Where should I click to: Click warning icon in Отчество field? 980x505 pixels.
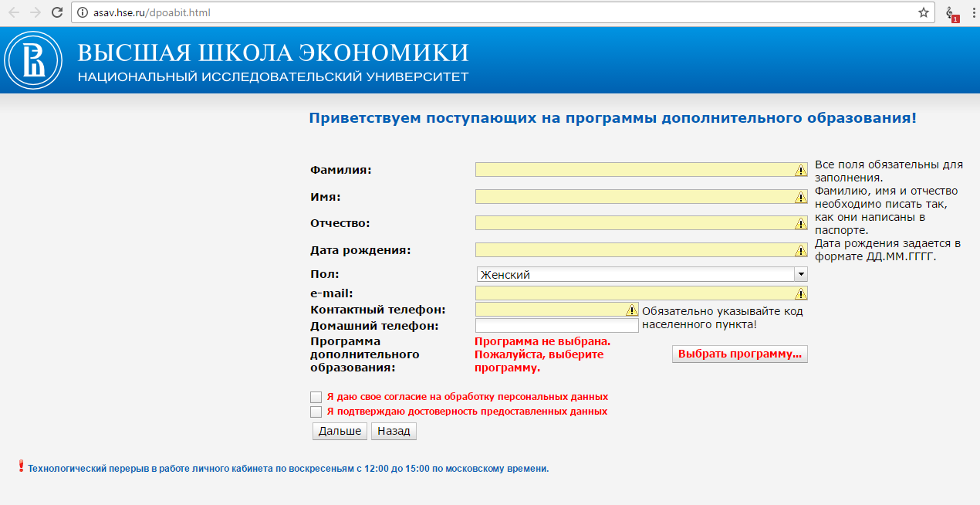tap(801, 224)
